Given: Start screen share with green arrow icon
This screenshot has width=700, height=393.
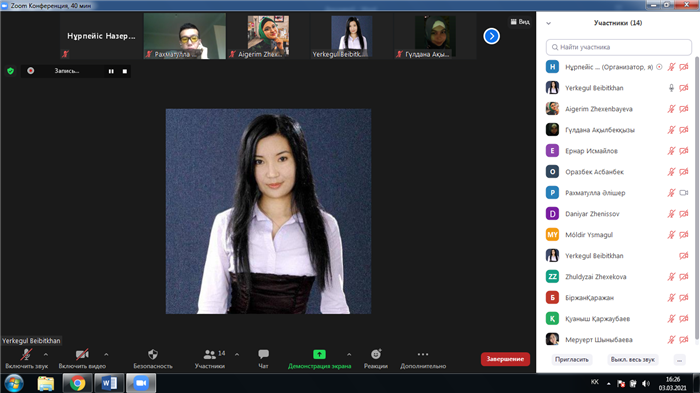Looking at the screenshot, I should tap(319, 354).
